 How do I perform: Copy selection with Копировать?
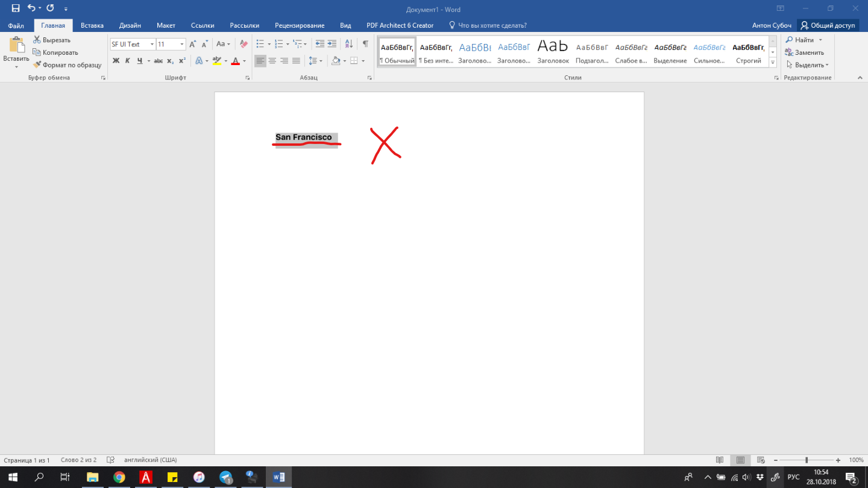click(55, 52)
